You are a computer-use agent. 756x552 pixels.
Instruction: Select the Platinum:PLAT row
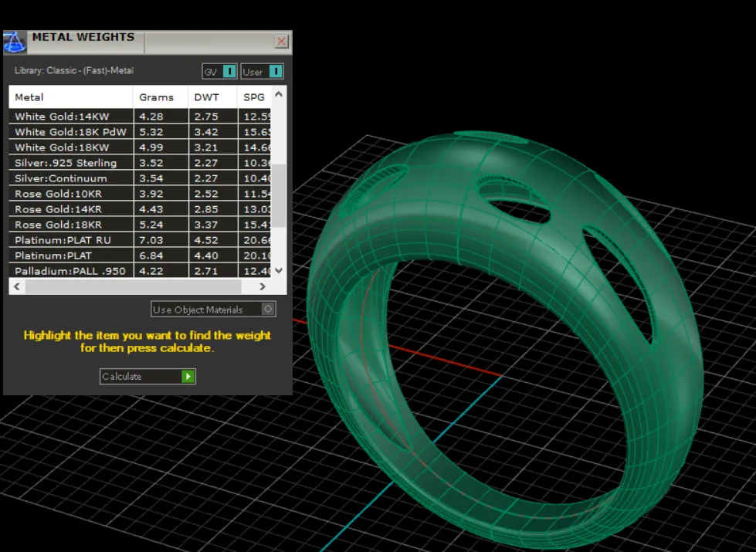click(x=140, y=255)
